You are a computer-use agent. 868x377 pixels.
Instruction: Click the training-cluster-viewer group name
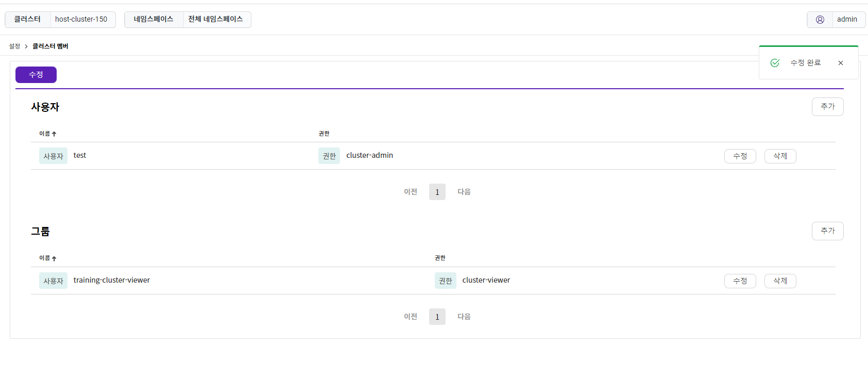pos(111,280)
